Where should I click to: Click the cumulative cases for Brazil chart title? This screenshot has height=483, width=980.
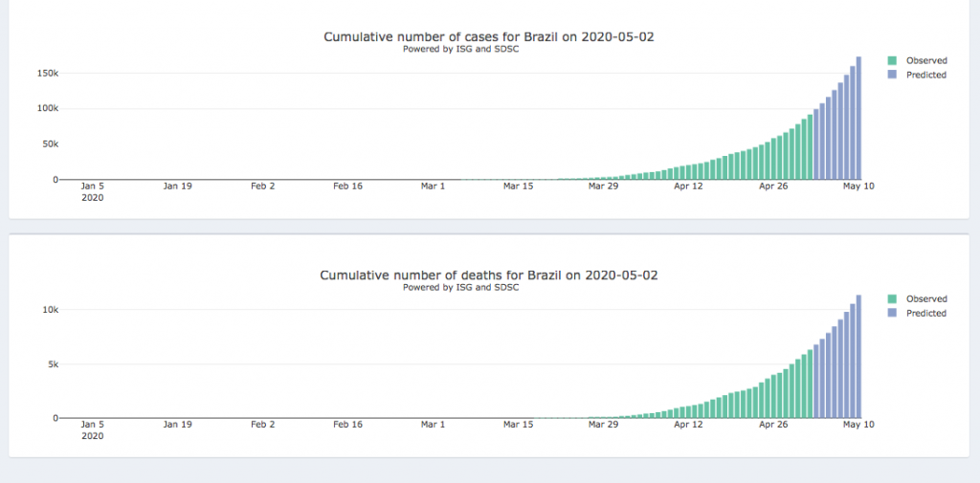click(489, 37)
